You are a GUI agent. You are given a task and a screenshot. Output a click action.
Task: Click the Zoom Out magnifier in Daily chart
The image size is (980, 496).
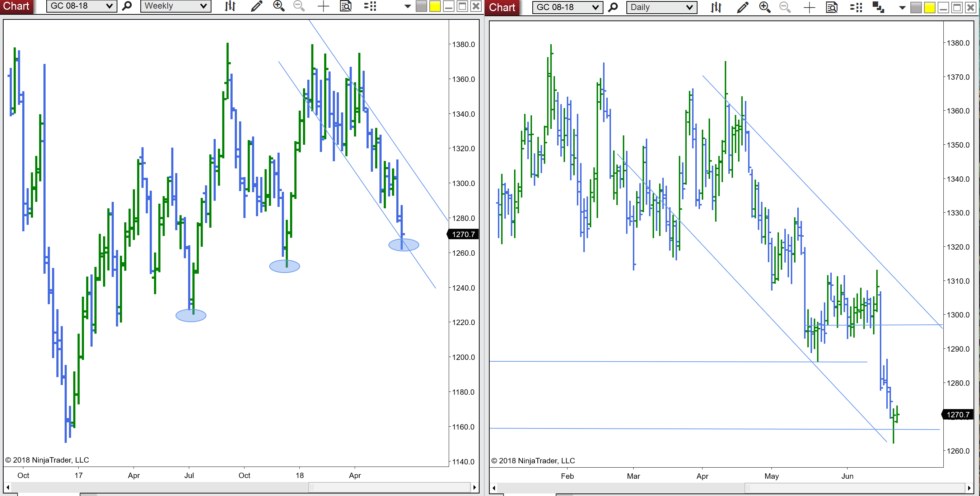point(785,7)
